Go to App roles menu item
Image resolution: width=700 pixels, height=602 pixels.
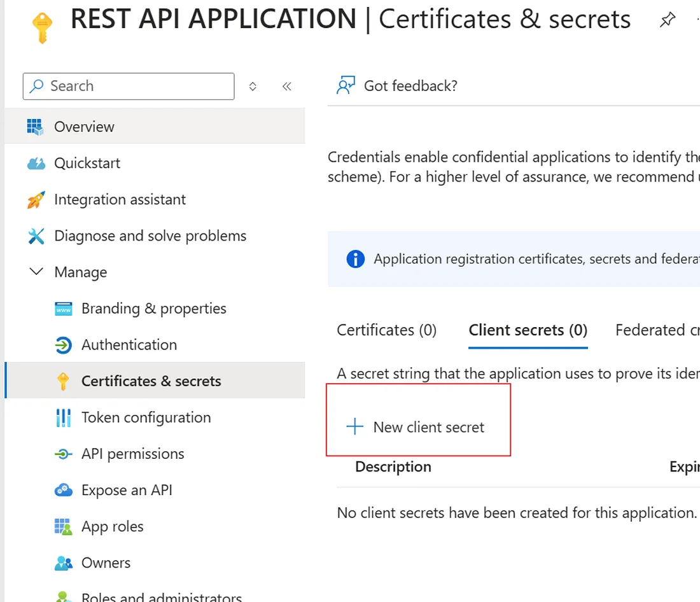coord(112,527)
